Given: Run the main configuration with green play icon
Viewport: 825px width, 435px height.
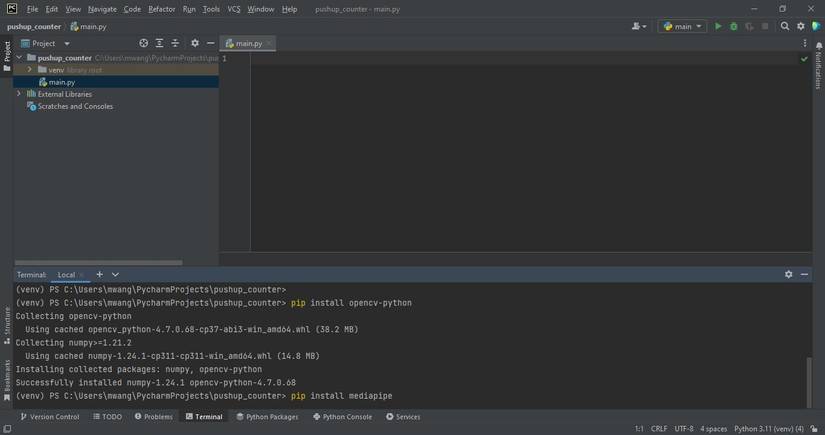Looking at the screenshot, I should 718,27.
